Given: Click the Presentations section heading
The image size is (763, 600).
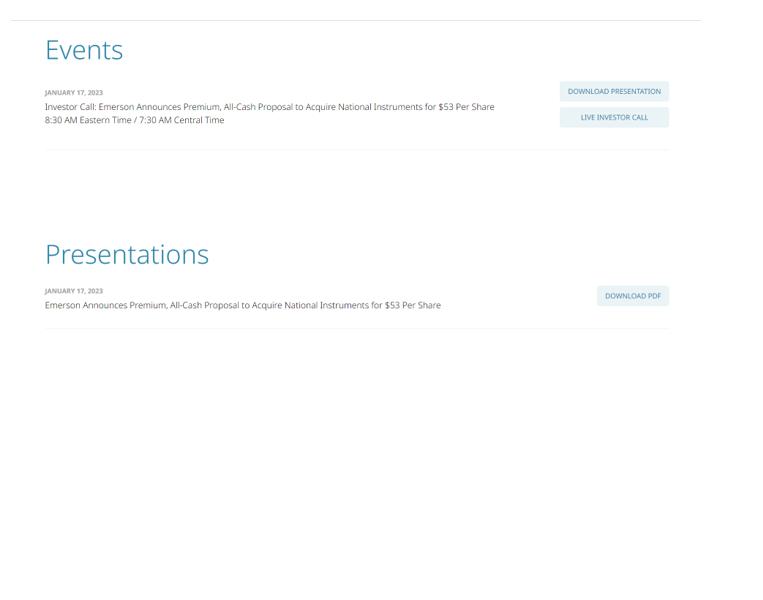Looking at the screenshot, I should tap(127, 255).
